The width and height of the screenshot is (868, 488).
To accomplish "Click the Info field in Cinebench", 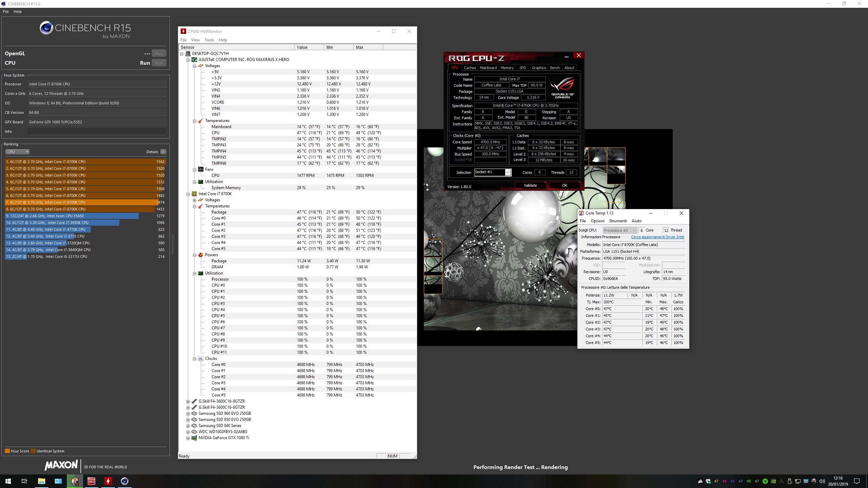I will coord(97,131).
